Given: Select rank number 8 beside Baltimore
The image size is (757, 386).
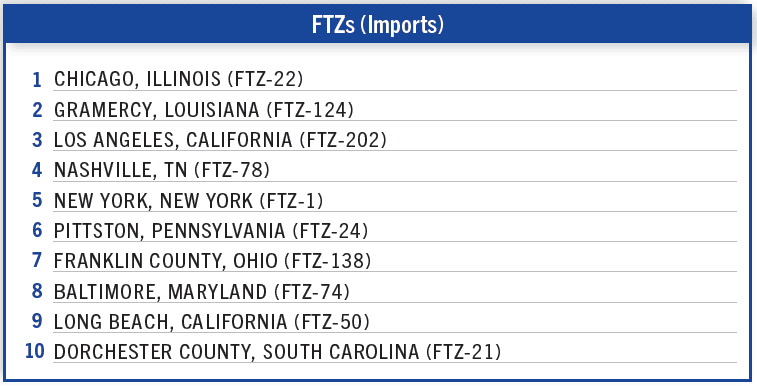Looking at the screenshot, I should click(37, 291).
